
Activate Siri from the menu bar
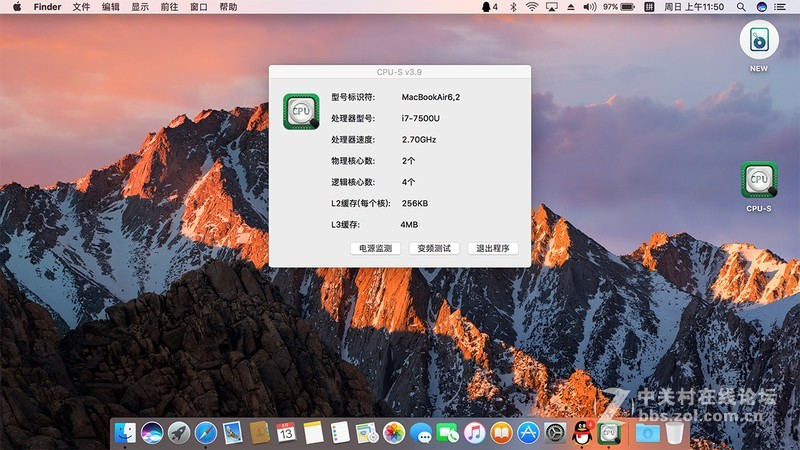tap(761, 7)
